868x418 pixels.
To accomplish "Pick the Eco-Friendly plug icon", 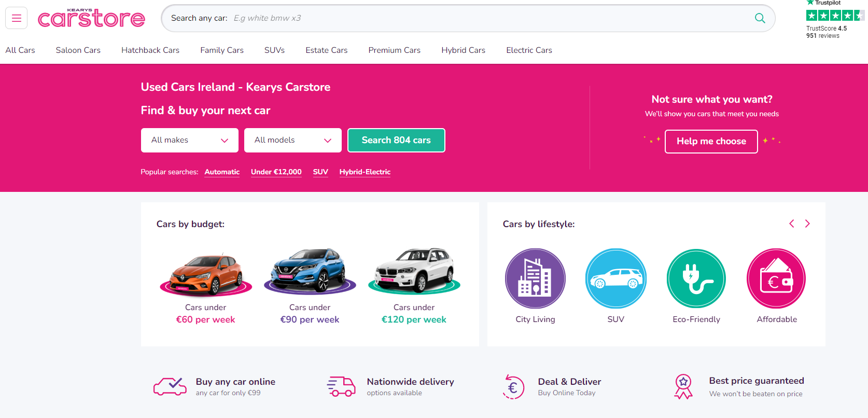I will click(696, 278).
